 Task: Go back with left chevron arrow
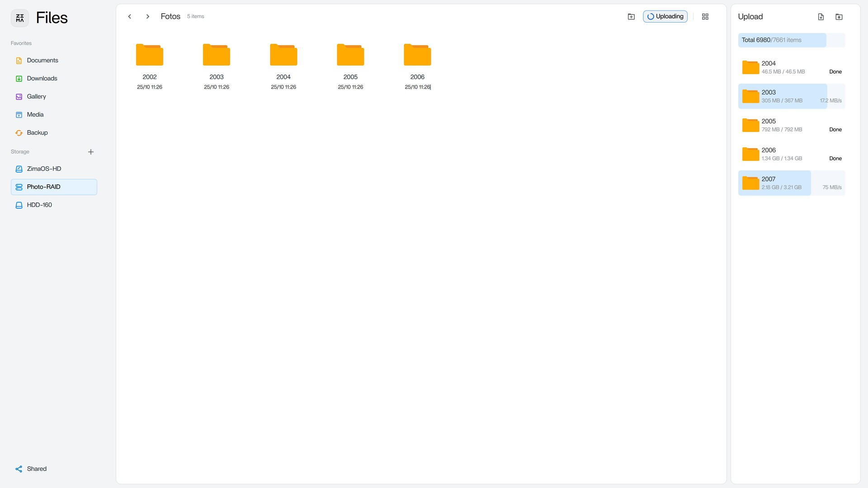[130, 17]
